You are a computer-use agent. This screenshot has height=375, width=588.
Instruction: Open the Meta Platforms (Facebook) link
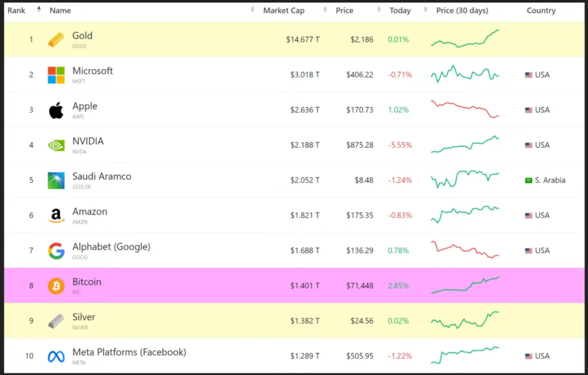click(x=129, y=352)
